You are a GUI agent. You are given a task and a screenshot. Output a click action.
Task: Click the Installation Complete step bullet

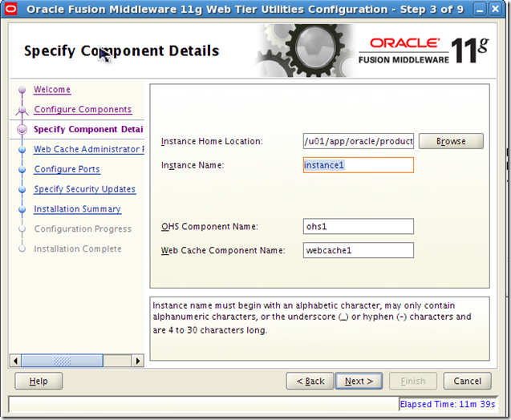pyautogui.click(x=22, y=248)
